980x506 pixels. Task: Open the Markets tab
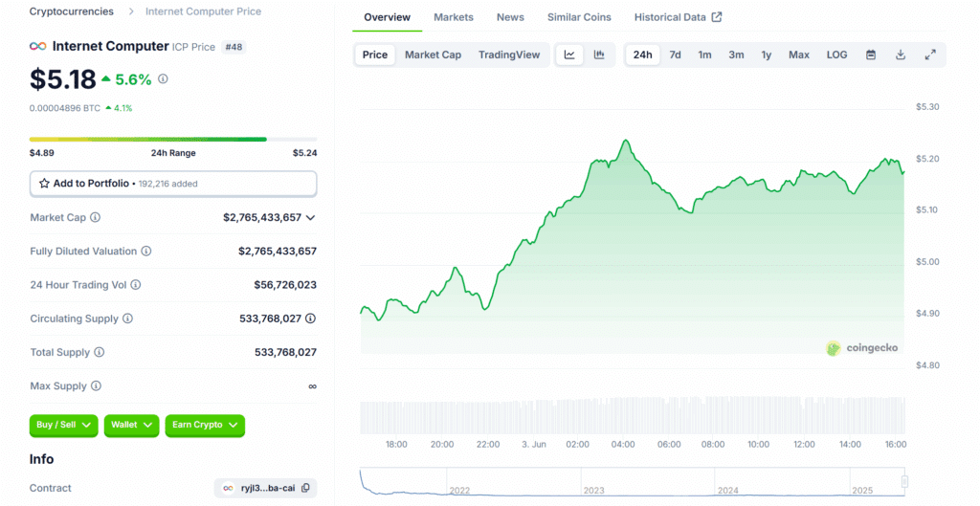coord(454,17)
